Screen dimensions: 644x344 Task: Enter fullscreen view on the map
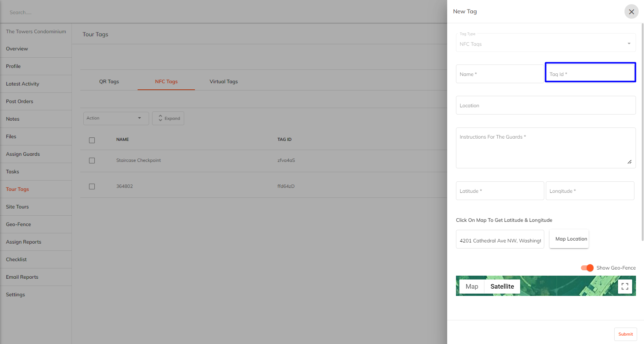pos(625,286)
